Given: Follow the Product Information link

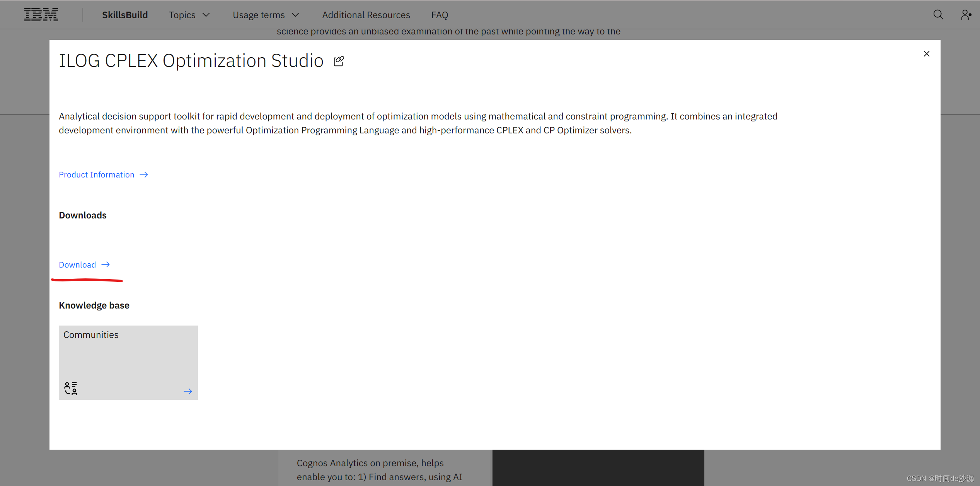Looking at the screenshot, I should 97,175.
